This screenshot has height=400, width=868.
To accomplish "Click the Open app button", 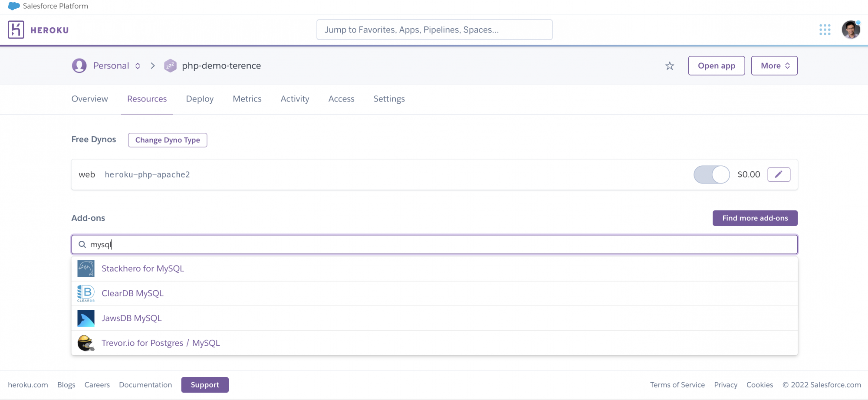I will pos(717,66).
